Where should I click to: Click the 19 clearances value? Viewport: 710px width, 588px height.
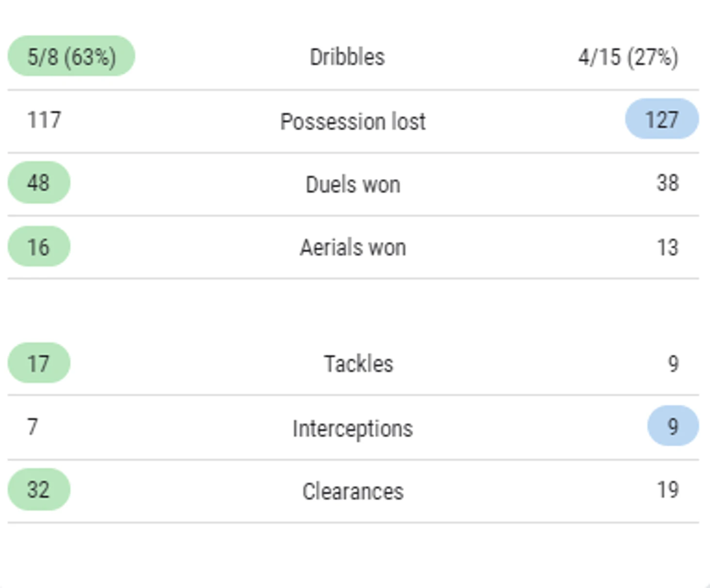[x=668, y=490]
